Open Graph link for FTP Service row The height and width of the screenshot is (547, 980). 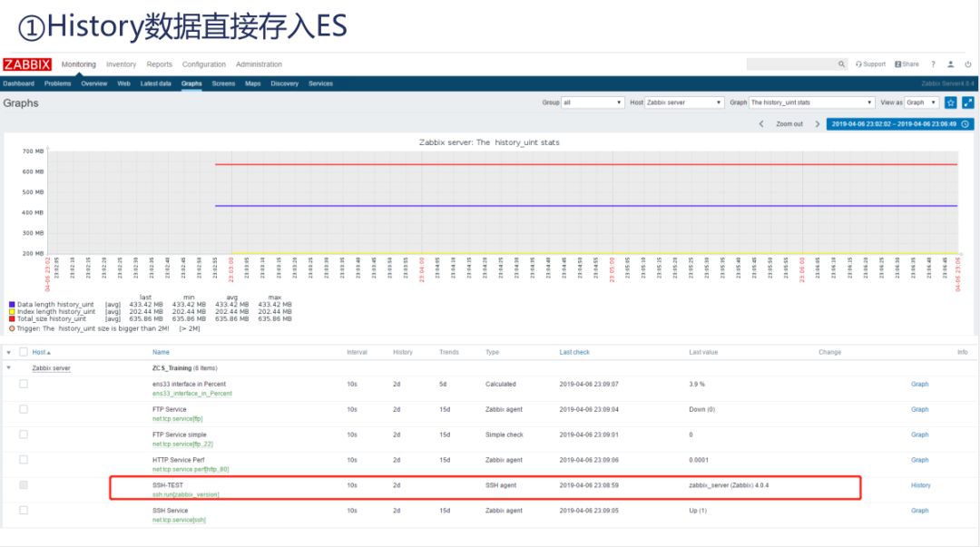click(x=919, y=409)
